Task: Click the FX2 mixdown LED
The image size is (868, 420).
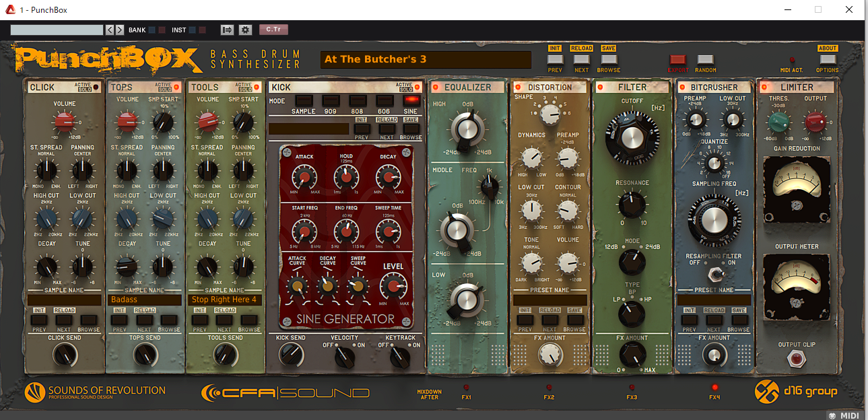Action: click(549, 388)
